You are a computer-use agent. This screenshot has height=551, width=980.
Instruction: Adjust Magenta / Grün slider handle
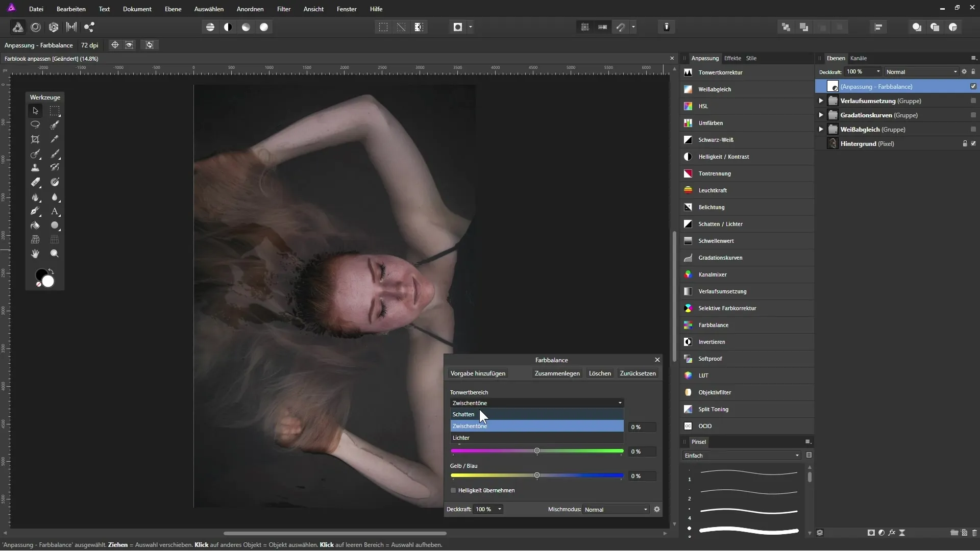pyautogui.click(x=537, y=451)
